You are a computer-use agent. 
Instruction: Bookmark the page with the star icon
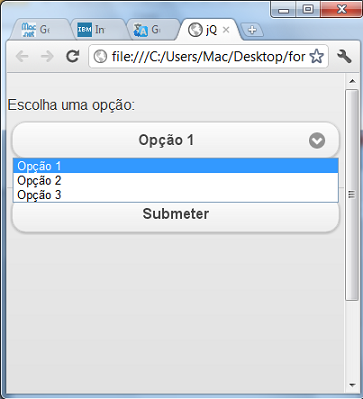pos(316,56)
